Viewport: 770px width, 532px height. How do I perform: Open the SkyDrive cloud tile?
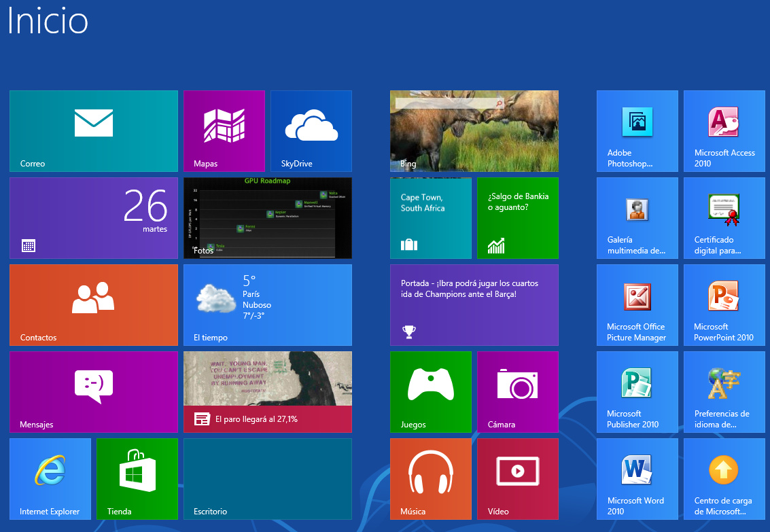click(x=311, y=131)
